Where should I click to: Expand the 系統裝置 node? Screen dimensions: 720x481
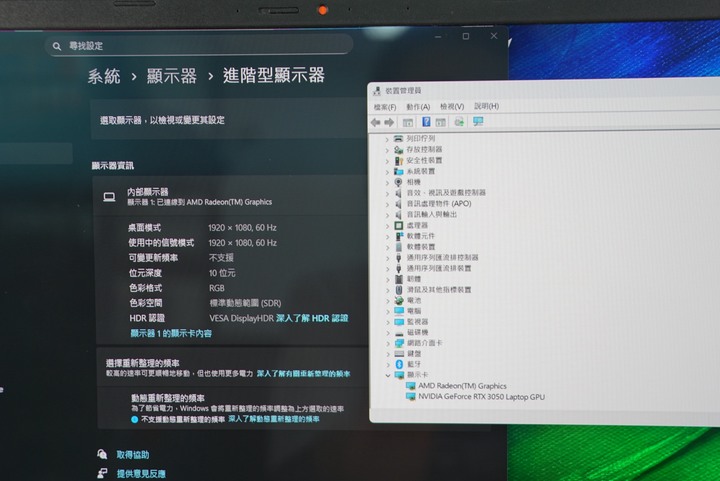pyautogui.click(x=387, y=172)
